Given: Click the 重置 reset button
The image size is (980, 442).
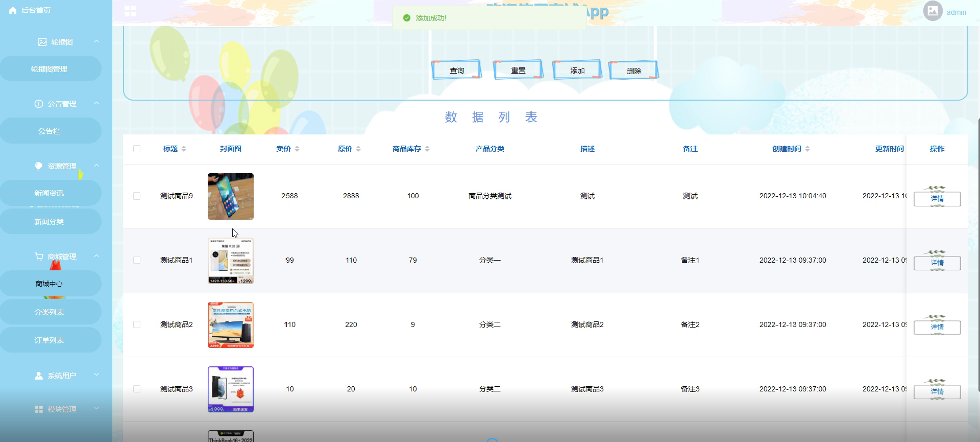Looking at the screenshot, I should coord(518,70).
